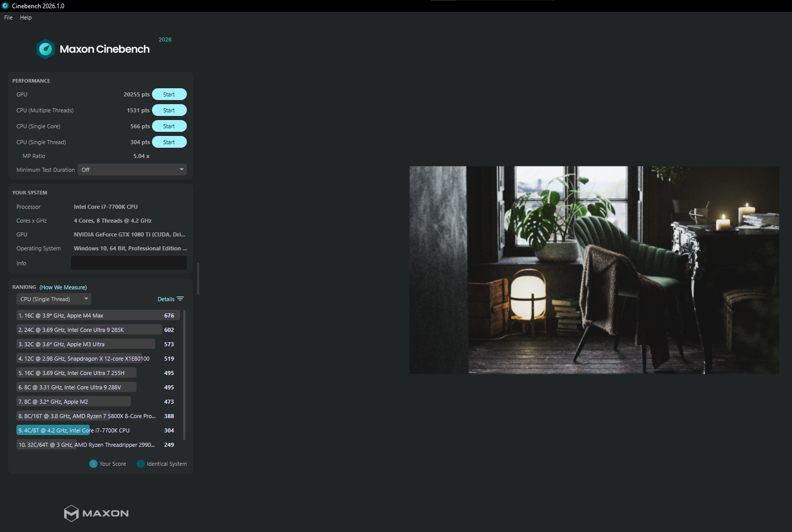This screenshot has height=532, width=792.
Task: Select the Intel Core Ultra 9 288V row
Action: 98,387
